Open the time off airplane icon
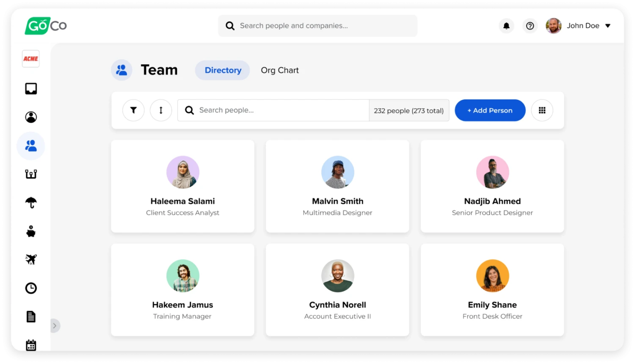Image resolution: width=635 pixels, height=364 pixels. point(31,259)
